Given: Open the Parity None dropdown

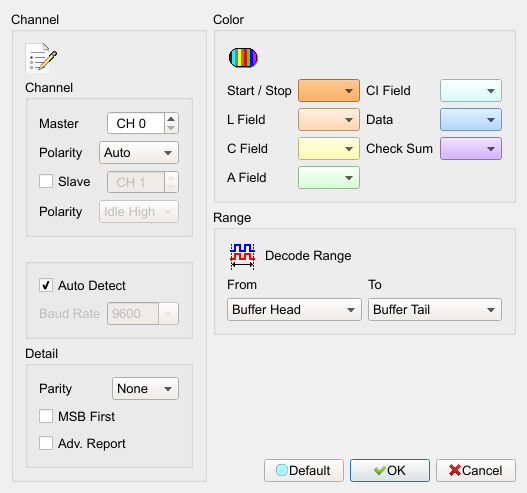Looking at the screenshot, I should point(145,388).
